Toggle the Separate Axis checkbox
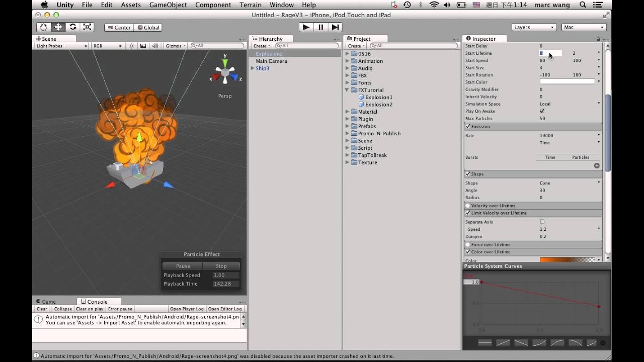 542,222
